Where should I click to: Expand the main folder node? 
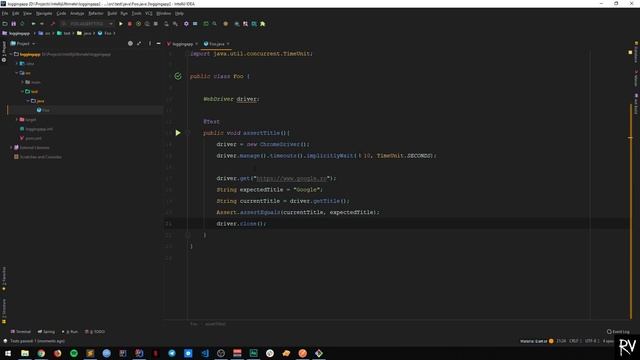(22, 82)
